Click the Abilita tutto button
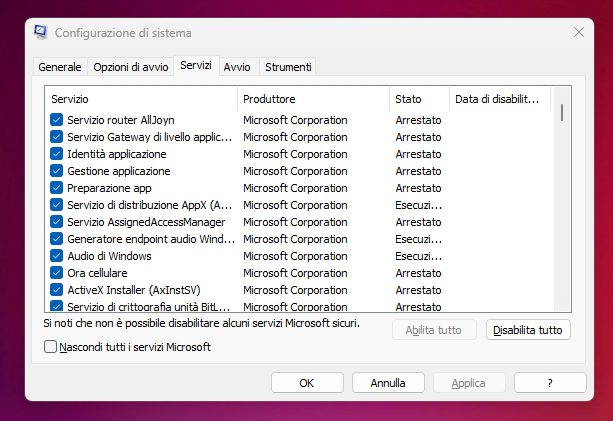Screen dimensions: 613x421 point(434,330)
